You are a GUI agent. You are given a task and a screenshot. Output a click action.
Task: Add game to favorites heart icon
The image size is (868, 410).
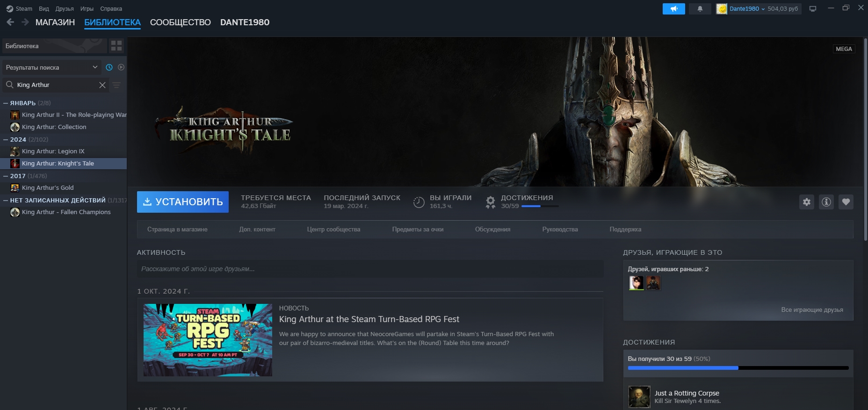846,202
